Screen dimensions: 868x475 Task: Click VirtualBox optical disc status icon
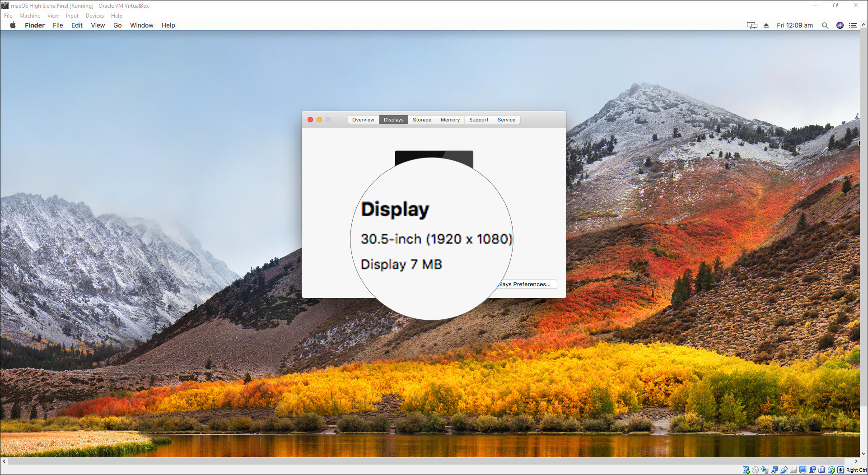(755, 470)
